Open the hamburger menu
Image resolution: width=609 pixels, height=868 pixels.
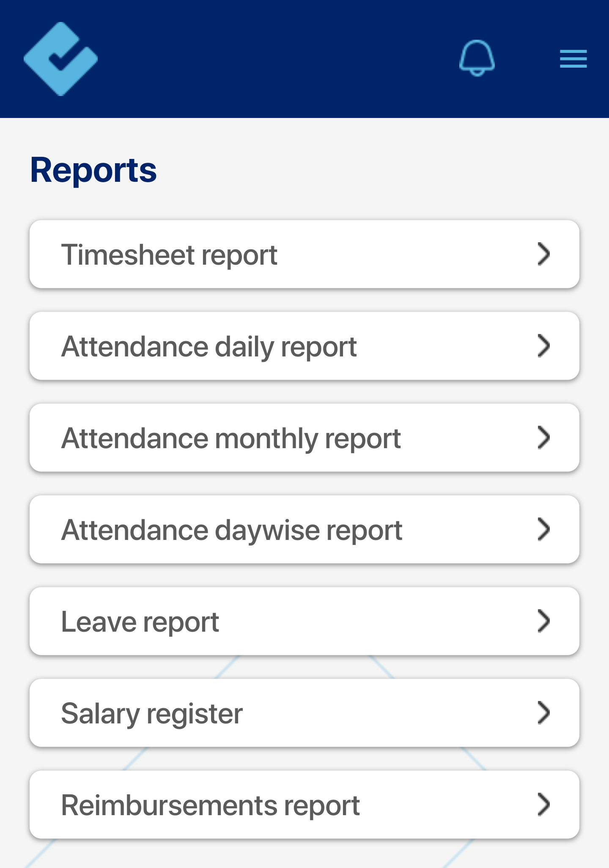tap(573, 59)
